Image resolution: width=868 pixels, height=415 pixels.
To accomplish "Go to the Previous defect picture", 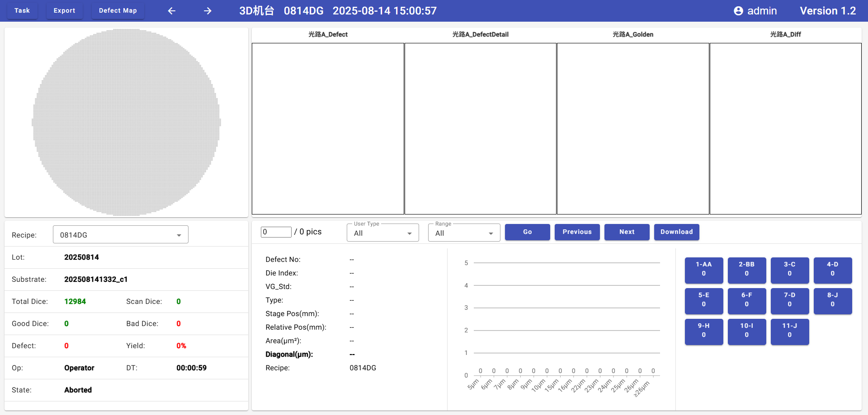I will pyautogui.click(x=577, y=232).
